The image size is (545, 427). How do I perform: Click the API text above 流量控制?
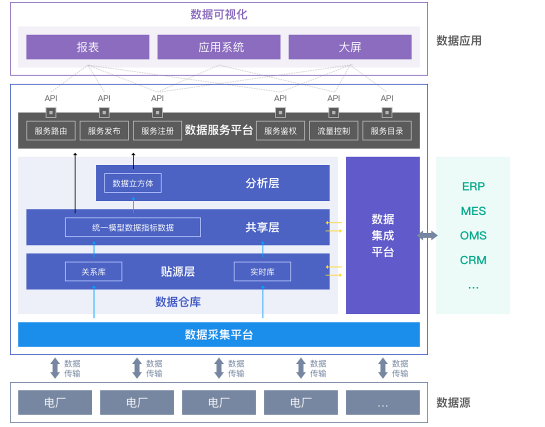tap(333, 98)
